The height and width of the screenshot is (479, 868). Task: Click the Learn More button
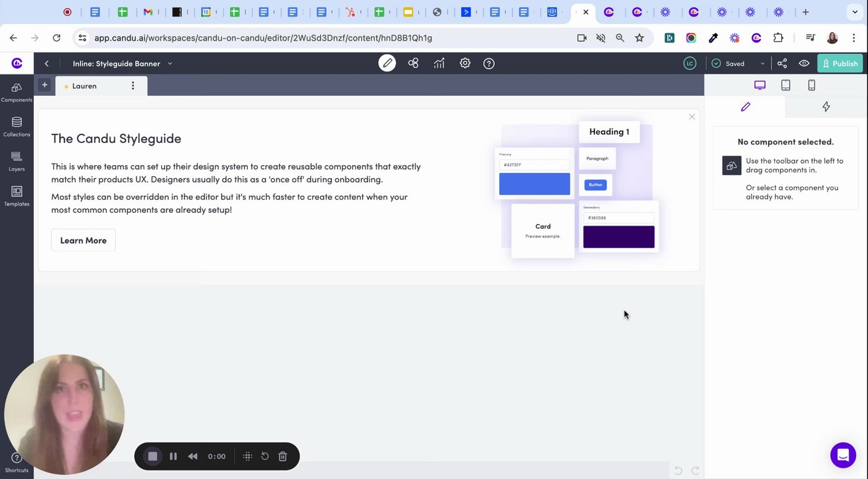83,240
